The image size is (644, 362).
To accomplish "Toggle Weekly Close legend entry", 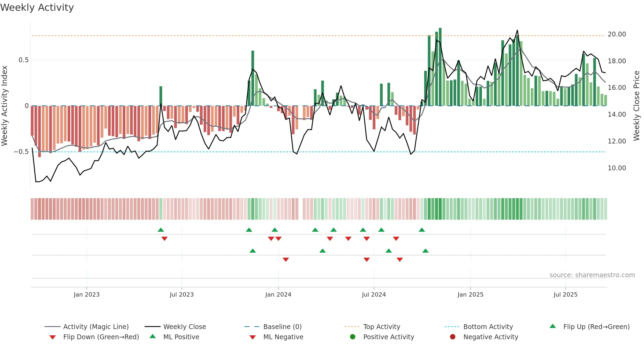I will [x=175, y=327].
